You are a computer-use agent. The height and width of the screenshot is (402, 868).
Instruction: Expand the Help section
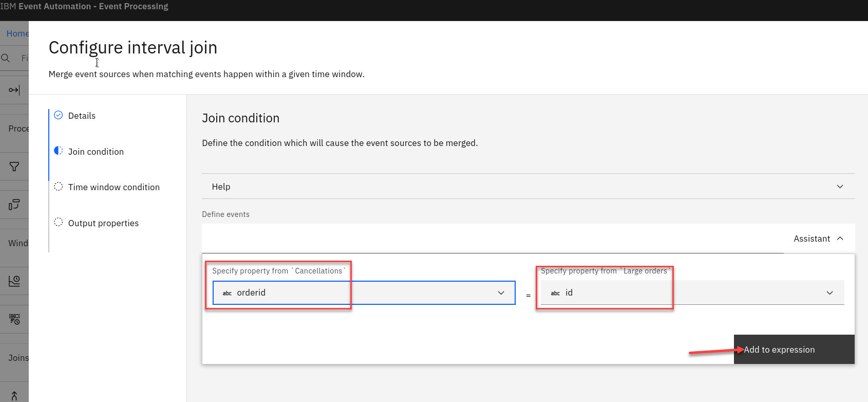point(528,187)
